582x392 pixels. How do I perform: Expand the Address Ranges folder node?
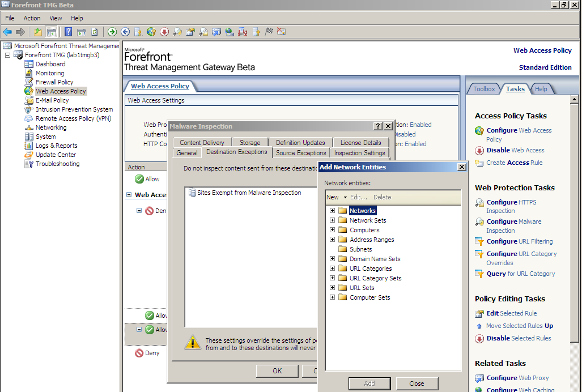pyautogui.click(x=332, y=240)
